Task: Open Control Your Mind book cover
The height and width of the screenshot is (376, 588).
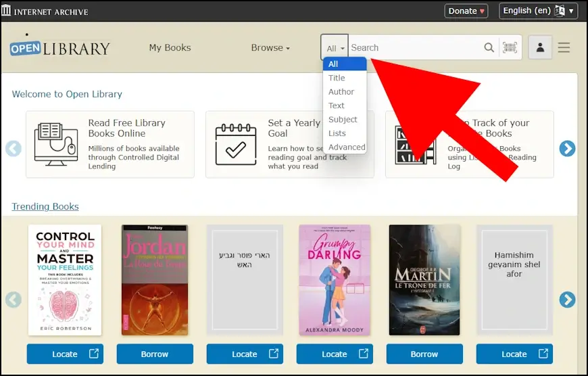Action: [65, 280]
